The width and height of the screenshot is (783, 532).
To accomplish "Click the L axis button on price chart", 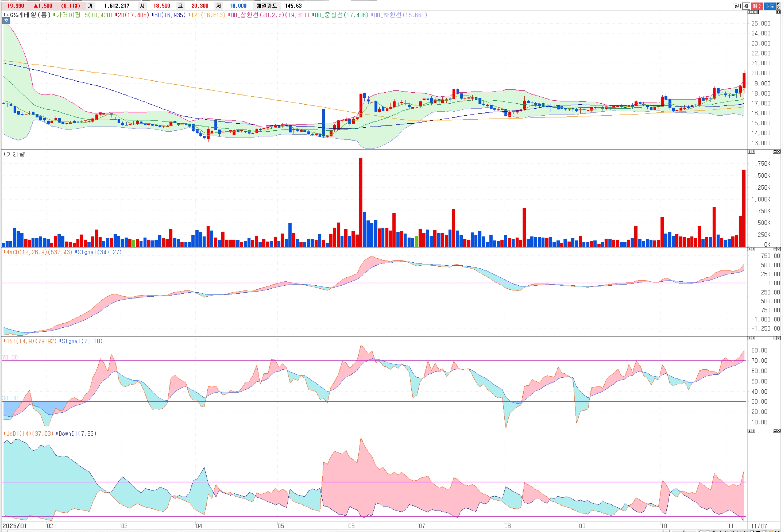I will [749, 12].
